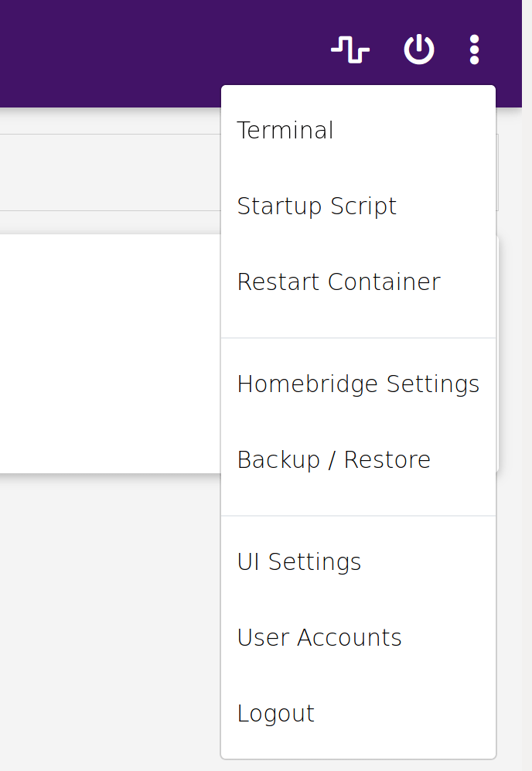Open User Accounts from the dropdown
The width and height of the screenshot is (532, 771).
point(319,637)
